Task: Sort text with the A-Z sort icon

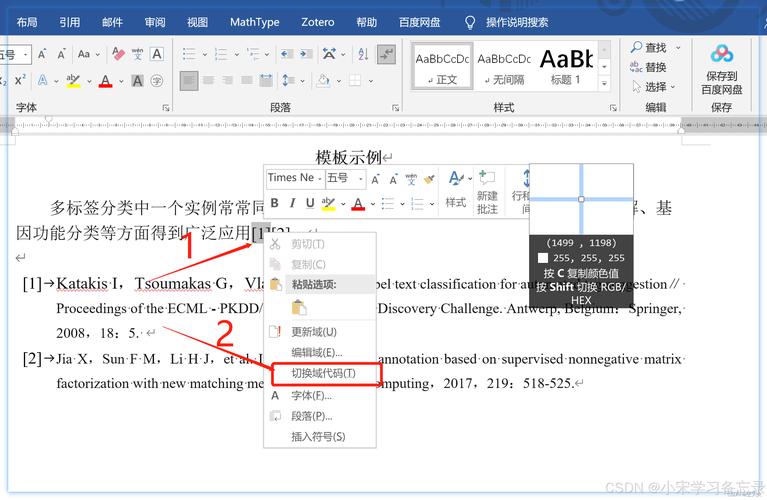Action: point(363,54)
